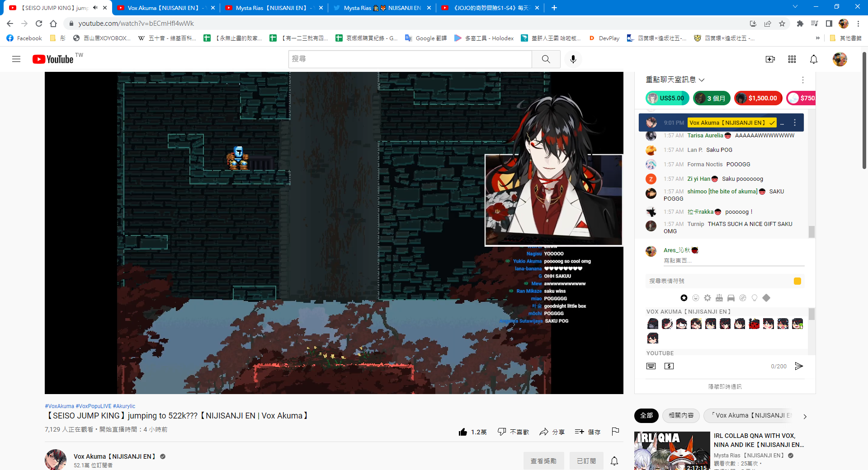The width and height of the screenshot is (868, 470).
Task: Click the 搜尋表情符號 emoji search field
Action: (x=720, y=281)
